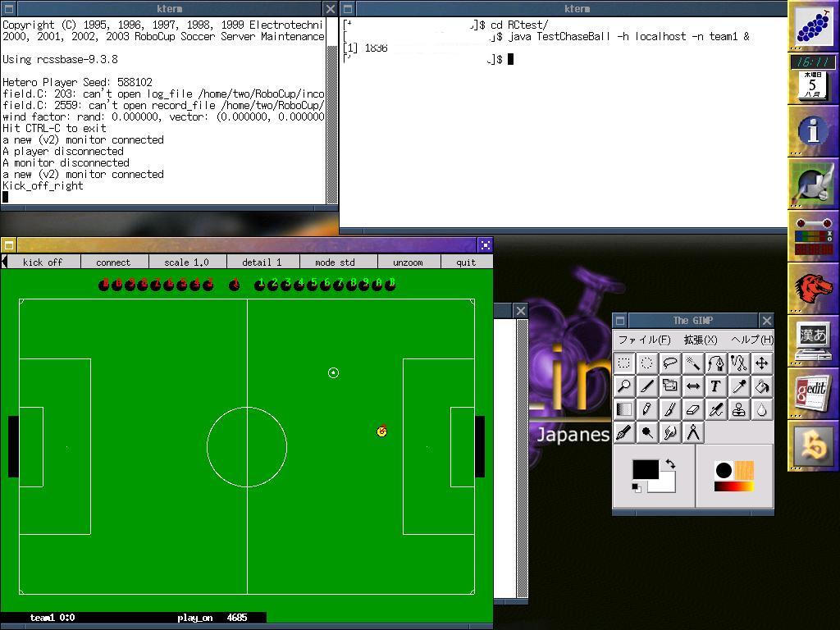
Task: Select the Rectangular Select tool in GIMP
Action: tap(623, 363)
